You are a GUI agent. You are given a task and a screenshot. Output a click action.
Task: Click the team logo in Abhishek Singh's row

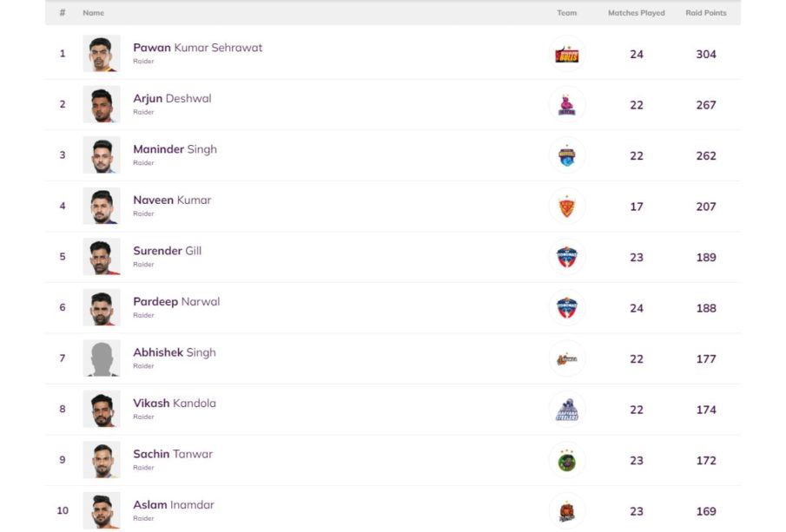point(567,358)
